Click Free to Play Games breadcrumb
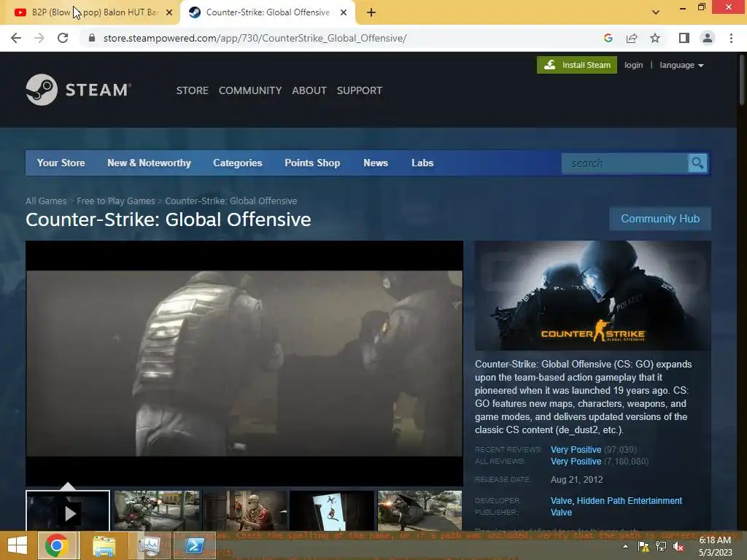 click(x=116, y=201)
